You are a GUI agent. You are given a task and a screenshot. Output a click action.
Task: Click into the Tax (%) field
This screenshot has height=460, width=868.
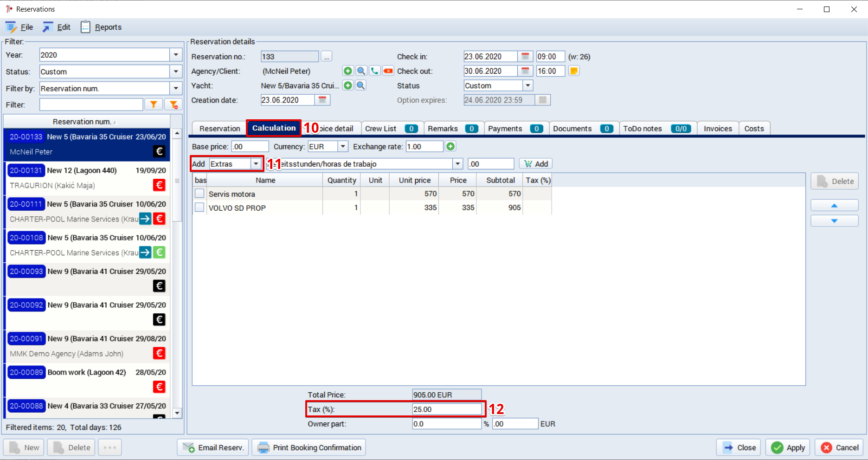[447, 409]
